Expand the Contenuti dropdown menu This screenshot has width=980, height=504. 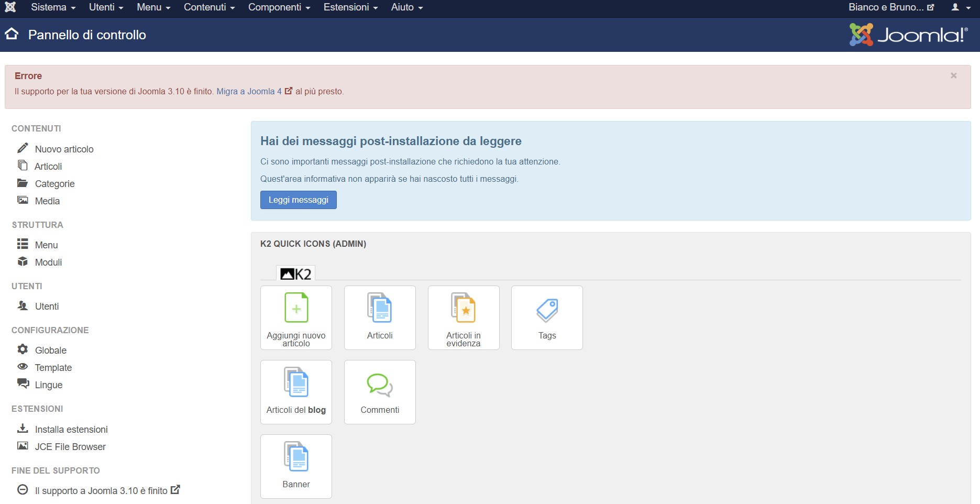210,7
